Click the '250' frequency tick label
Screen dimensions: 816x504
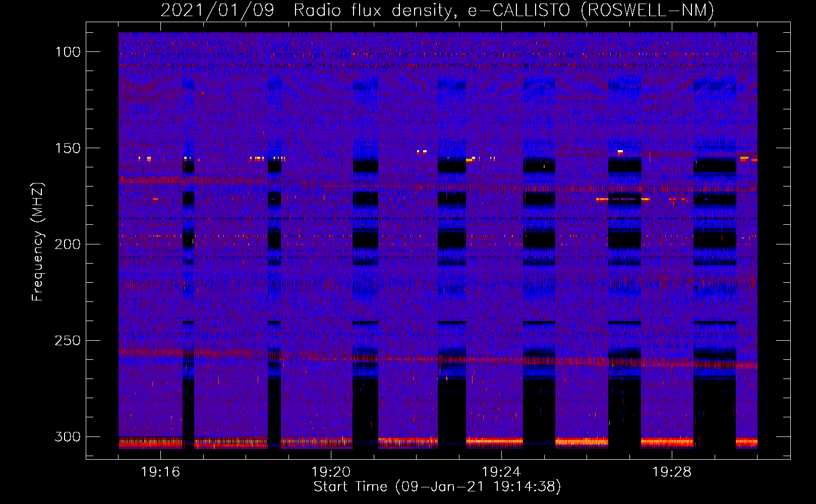(68, 341)
